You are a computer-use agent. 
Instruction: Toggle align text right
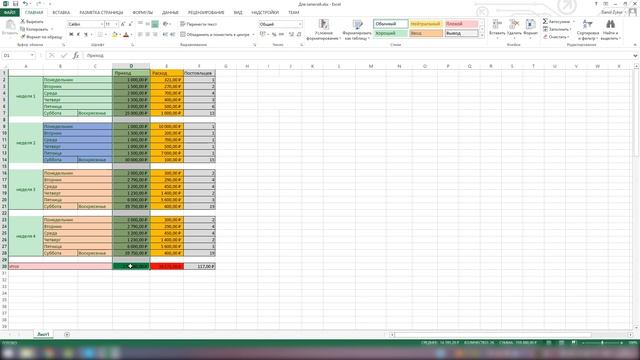155,35
